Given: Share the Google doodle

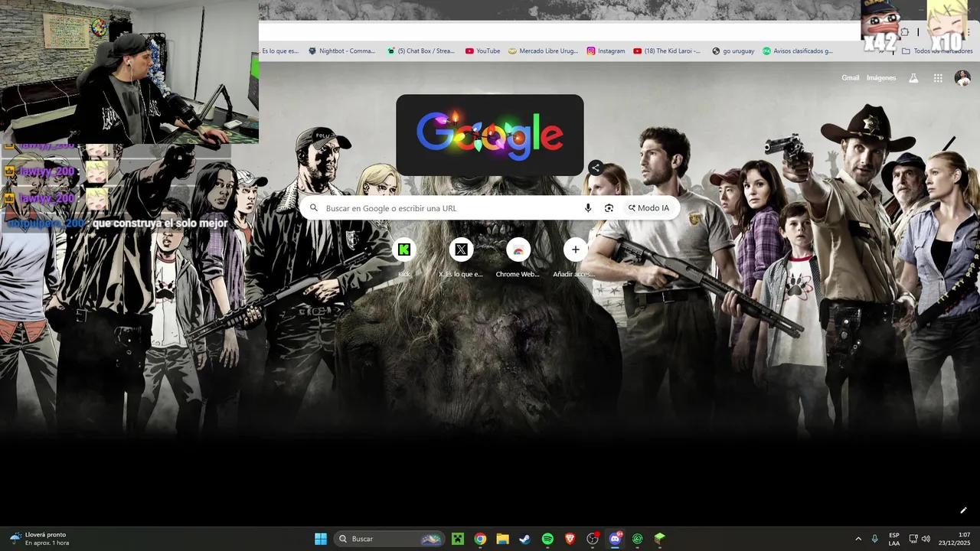Looking at the screenshot, I should click(596, 168).
